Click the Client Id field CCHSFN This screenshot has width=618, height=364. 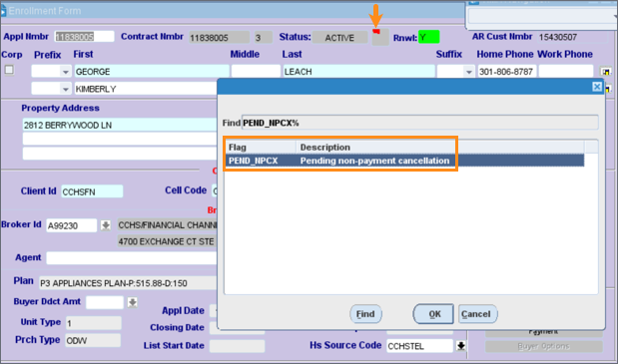tap(92, 191)
